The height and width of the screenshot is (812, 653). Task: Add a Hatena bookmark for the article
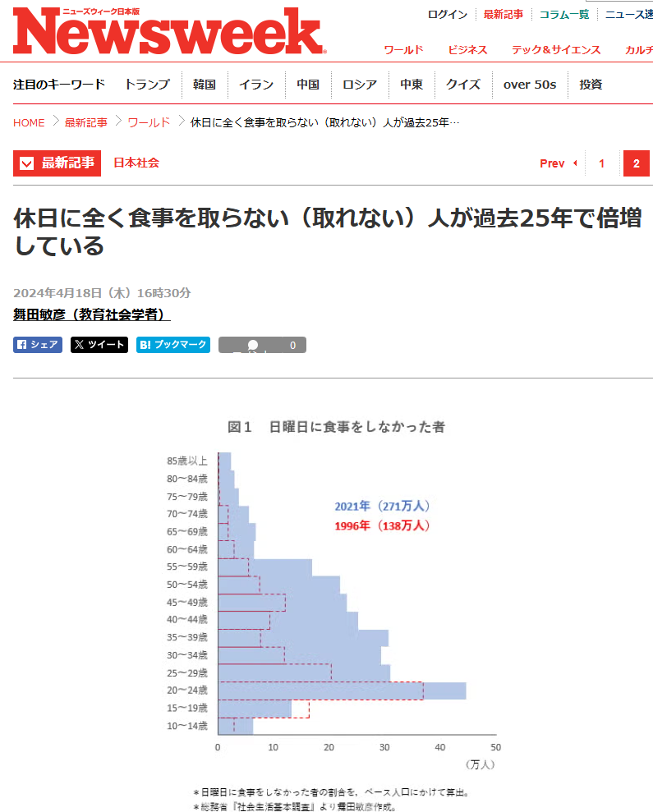click(x=173, y=345)
